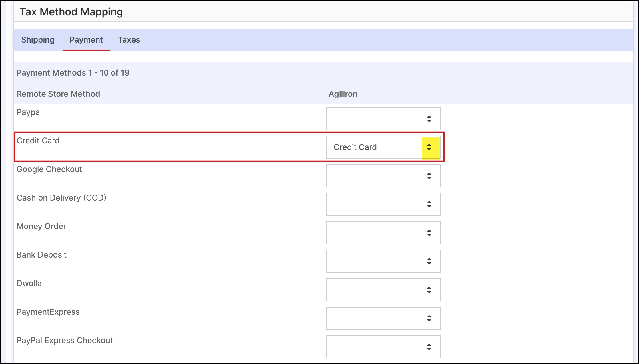Screen dimensions: 639x364
Task: Open the Dwolla mapping dropdown
Action: coord(383,290)
